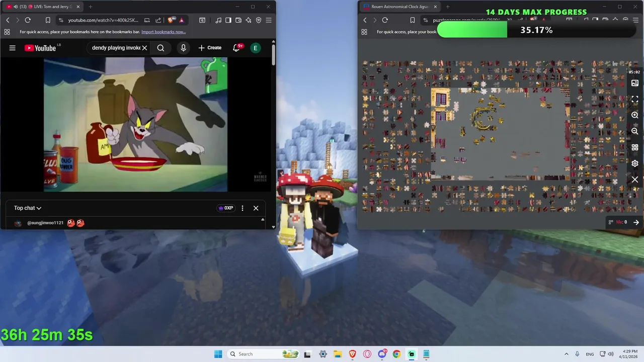
Task: Open the open-in-app icon in YouTube address bar
Action: click(147, 20)
